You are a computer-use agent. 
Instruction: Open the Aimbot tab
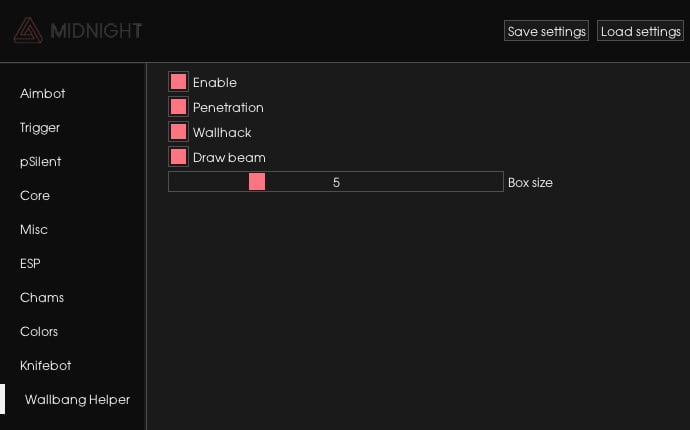43,94
